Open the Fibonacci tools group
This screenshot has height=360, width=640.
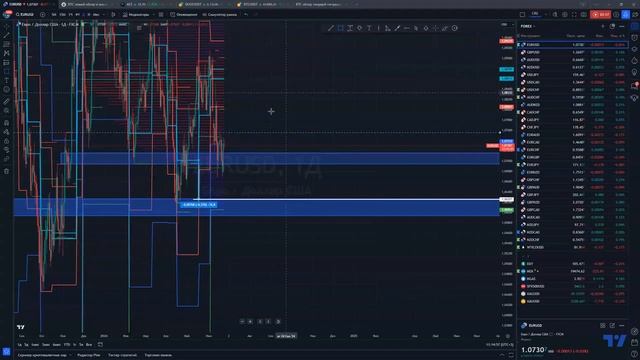point(7,44)
